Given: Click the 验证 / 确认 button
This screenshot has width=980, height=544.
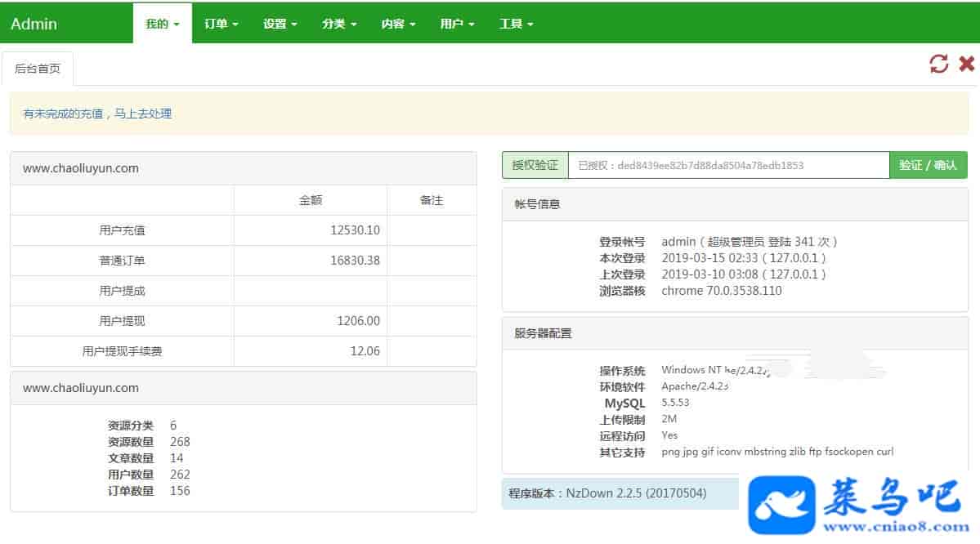Looking at the screenshot, I should point(928,165).
